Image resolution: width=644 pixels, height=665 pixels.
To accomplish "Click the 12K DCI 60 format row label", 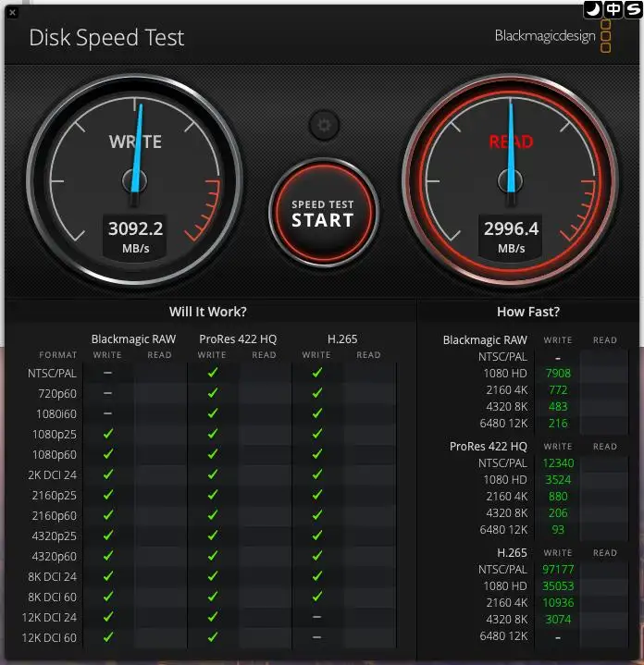I will [49, 638].
